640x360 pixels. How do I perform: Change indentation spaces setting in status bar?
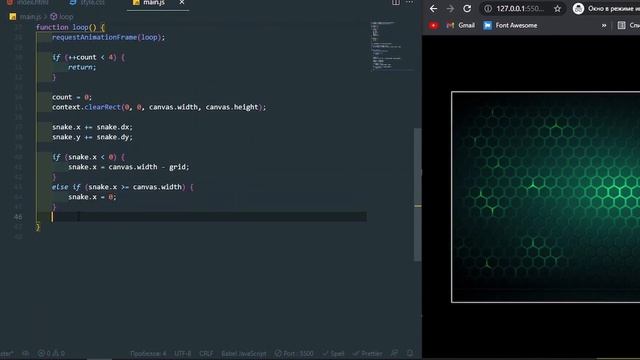coord(148,353)
